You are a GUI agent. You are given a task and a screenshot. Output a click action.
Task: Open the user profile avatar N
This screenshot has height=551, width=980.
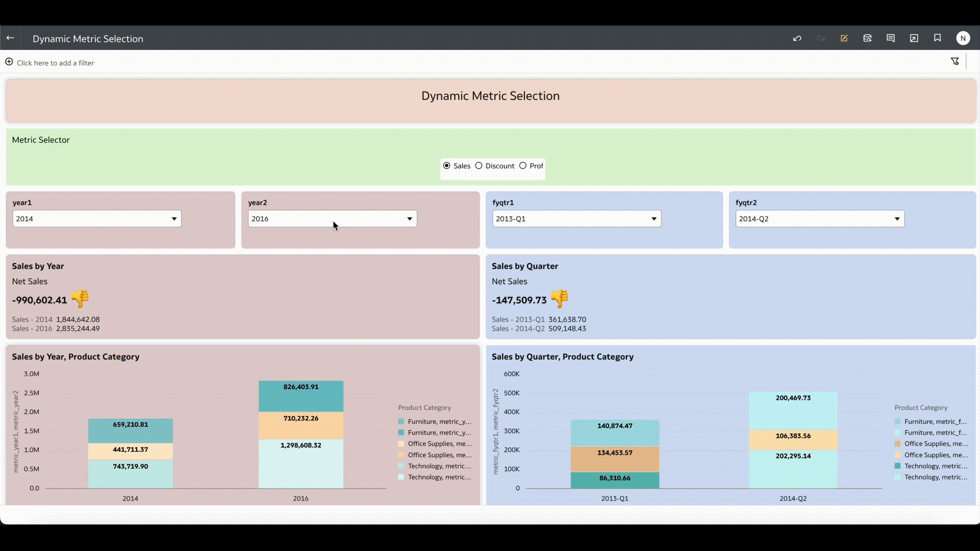(964, 38)
